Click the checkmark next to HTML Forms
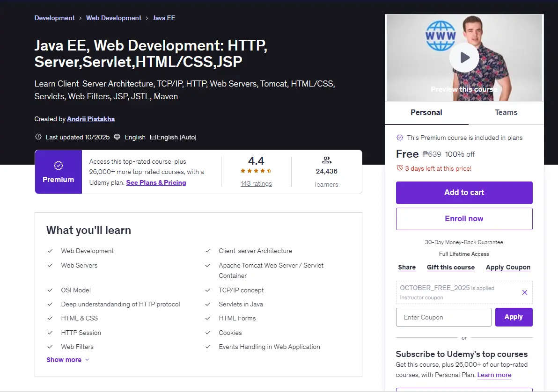This screenshot has height=392, width=558. tap(208, 319)
